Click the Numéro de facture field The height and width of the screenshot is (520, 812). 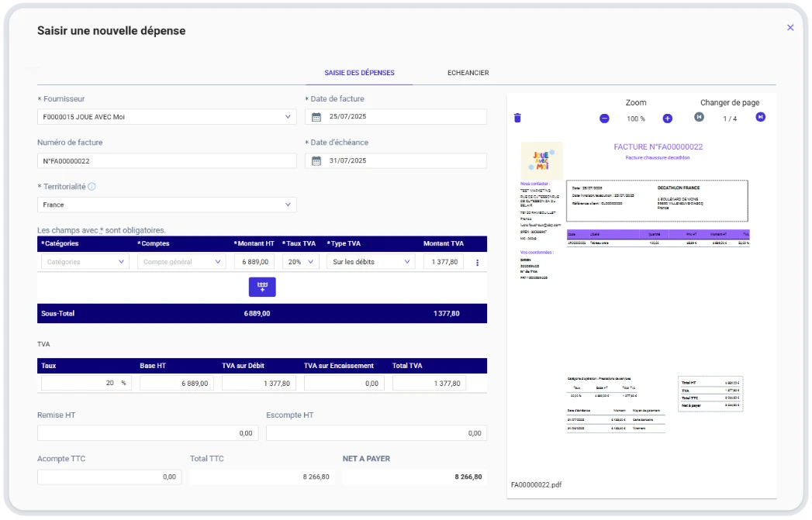click(167, 160)
